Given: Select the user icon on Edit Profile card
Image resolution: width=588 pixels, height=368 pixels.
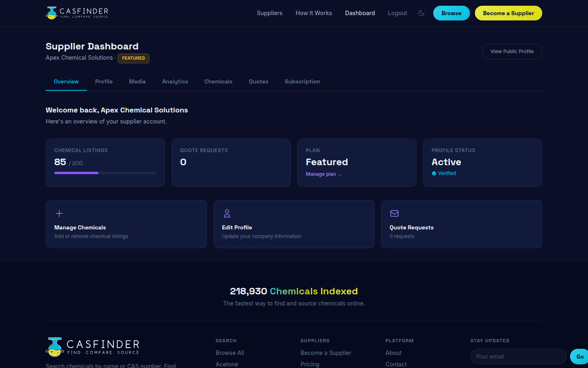Looking at the screenshot, I should click(x=227, y=213).
